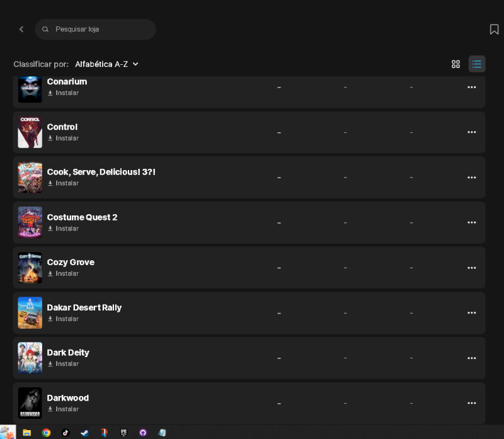Viewport: 504px width, 439px height.
Task: Go back using the left arrow
Action: (x=21, y=29)
